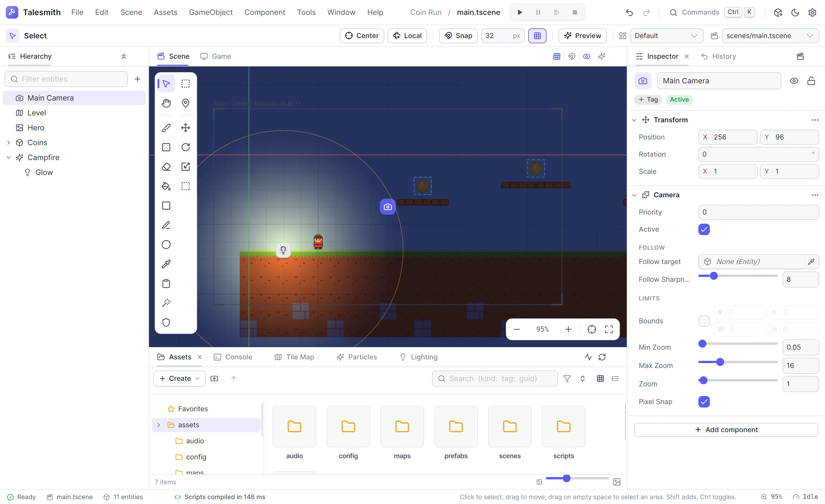The width and height of the screenshot is (825, 504).
Task: Enable the Bounds checkbox
Action: pos(704,321)
